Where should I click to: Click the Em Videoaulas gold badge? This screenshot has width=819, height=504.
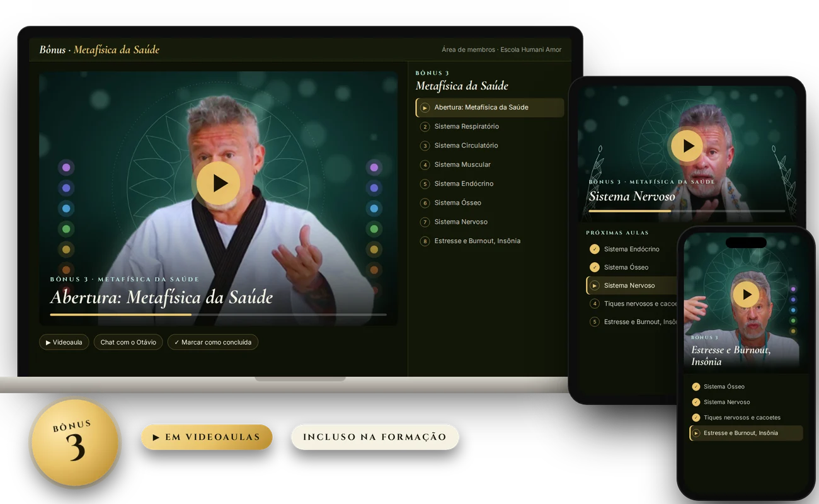click(x=207, y=437)
